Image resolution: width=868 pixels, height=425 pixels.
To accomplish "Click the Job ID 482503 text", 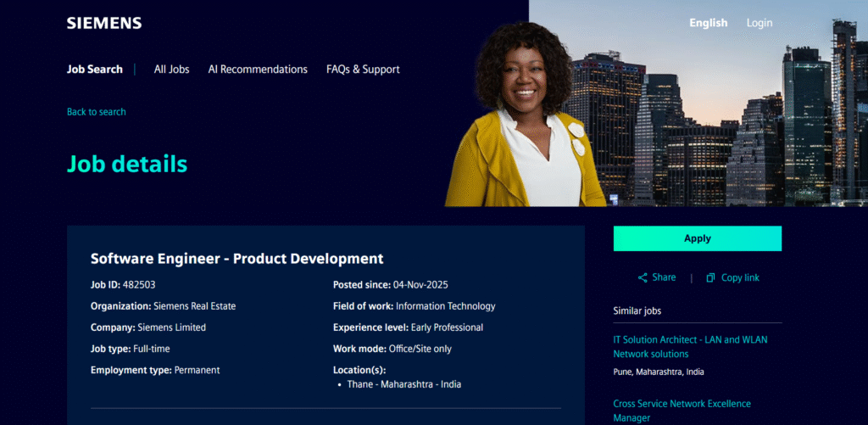I will 123,284.
